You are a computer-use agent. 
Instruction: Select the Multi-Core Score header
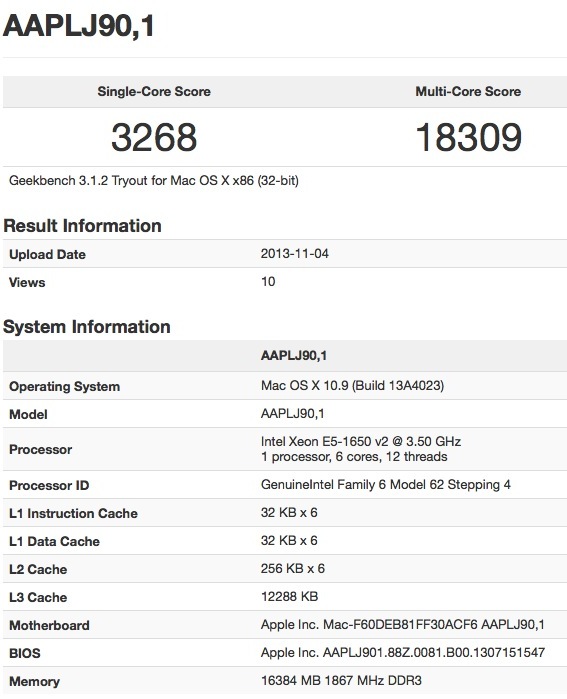(468, 91)
